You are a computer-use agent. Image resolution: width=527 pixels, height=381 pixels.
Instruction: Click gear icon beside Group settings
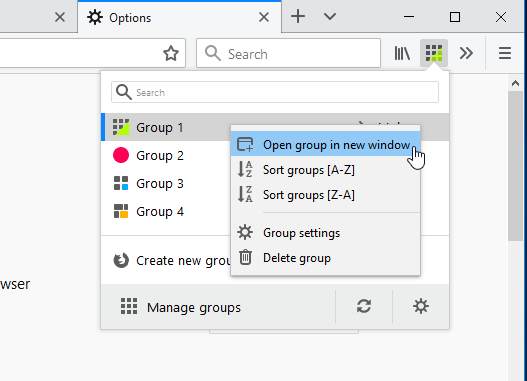click(245, 232)
